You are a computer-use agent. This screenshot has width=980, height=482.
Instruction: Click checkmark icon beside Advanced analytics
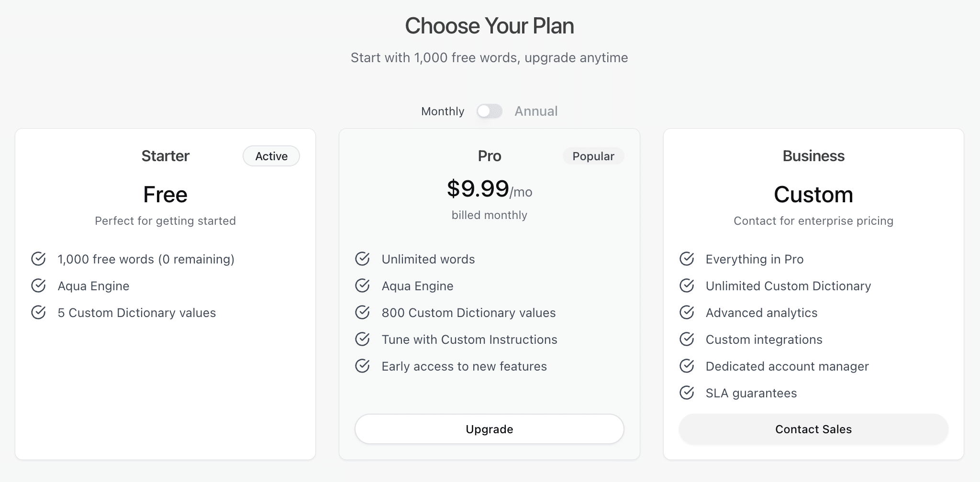[x=687, y=312]
